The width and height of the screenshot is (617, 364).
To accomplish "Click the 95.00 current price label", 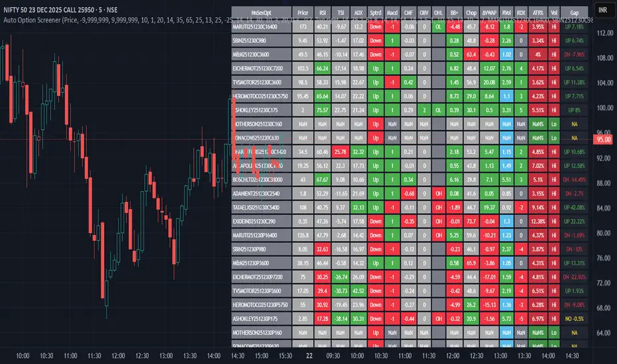I will (604, 139).
